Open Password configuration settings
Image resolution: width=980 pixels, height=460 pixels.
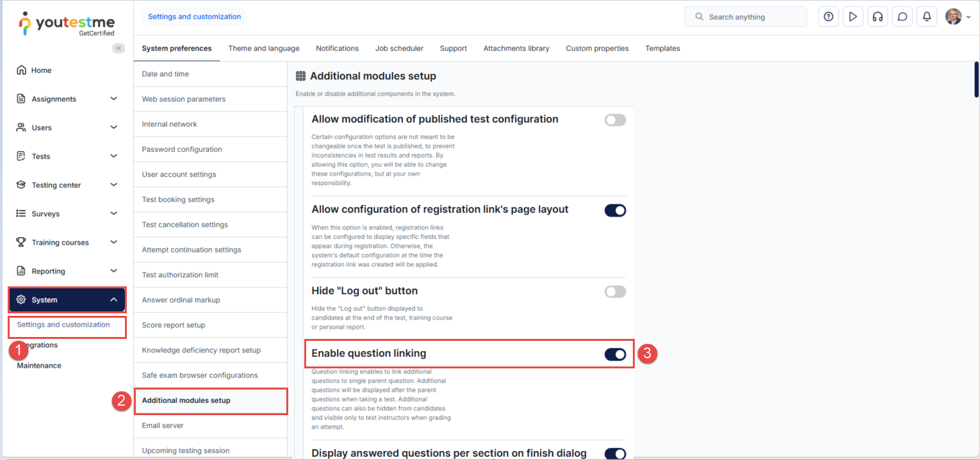[x=182, y=149]
